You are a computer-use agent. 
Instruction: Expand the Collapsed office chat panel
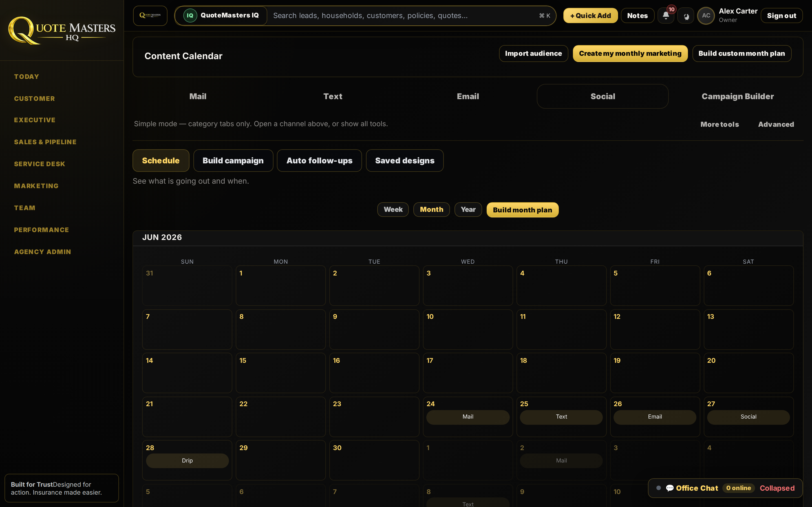click(x=777, y=488)
